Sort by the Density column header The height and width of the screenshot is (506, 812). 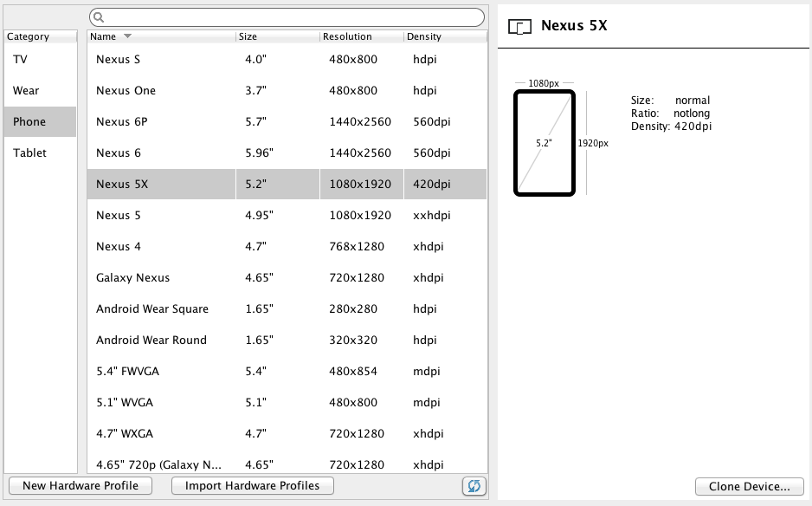445,36
